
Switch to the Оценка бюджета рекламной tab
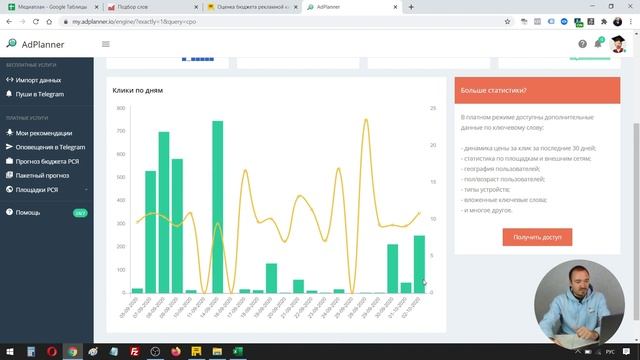253,7
